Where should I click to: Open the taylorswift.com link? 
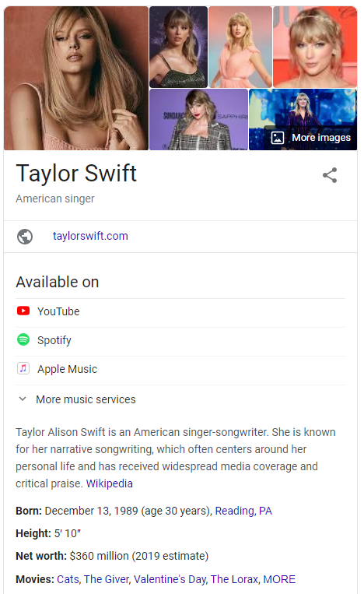(x=90, y=236)
